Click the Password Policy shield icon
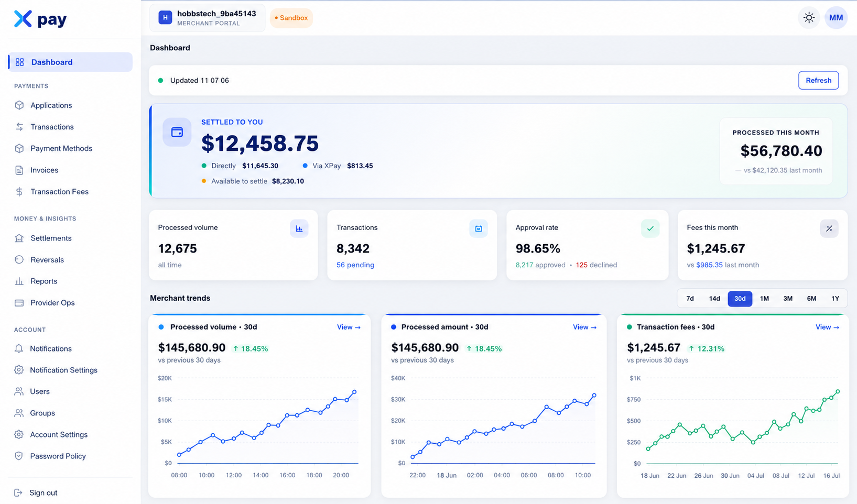The width and height of the screenshot is (857, 504). pyautogui.click(x=19, y=456)
